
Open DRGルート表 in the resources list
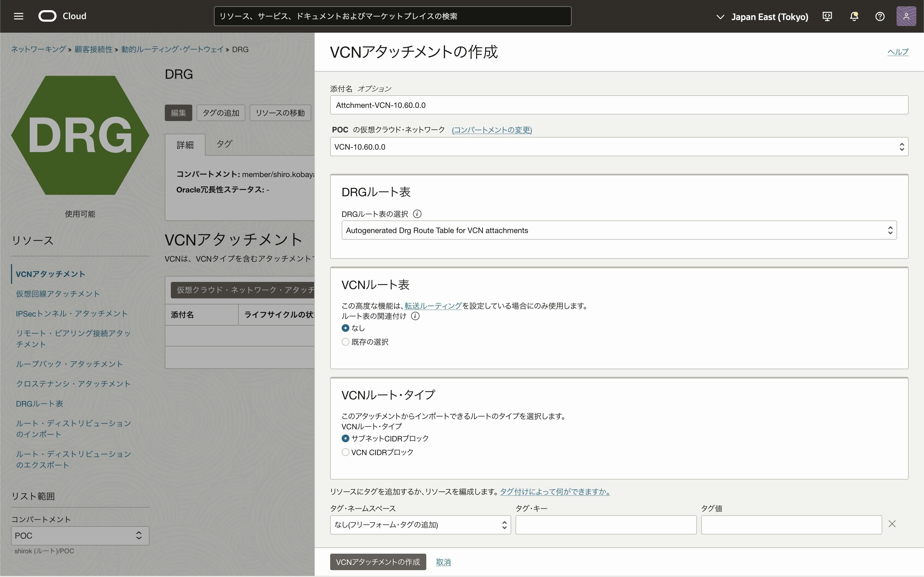pyautogui.click(x=39, y=404)
